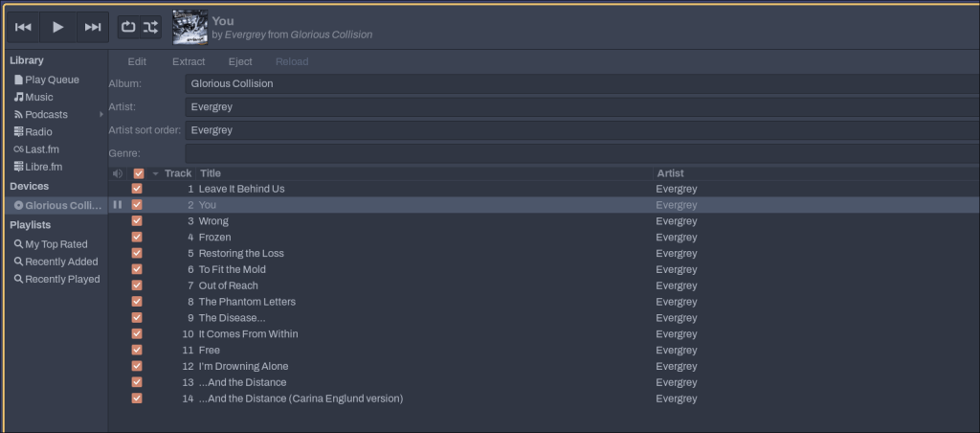Click Extract in the toolbar
This screenshot has height=433, width=980.
tap(189, 61)
